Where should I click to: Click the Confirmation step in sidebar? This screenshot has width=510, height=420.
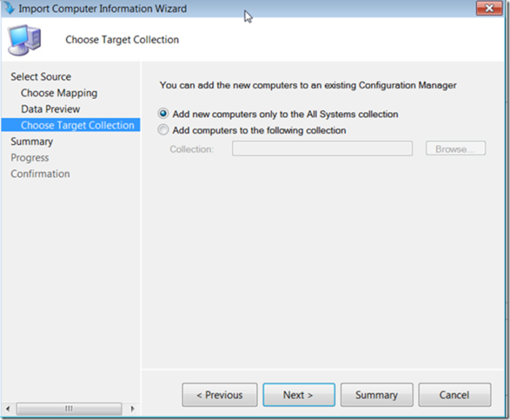tap(40, 174)
